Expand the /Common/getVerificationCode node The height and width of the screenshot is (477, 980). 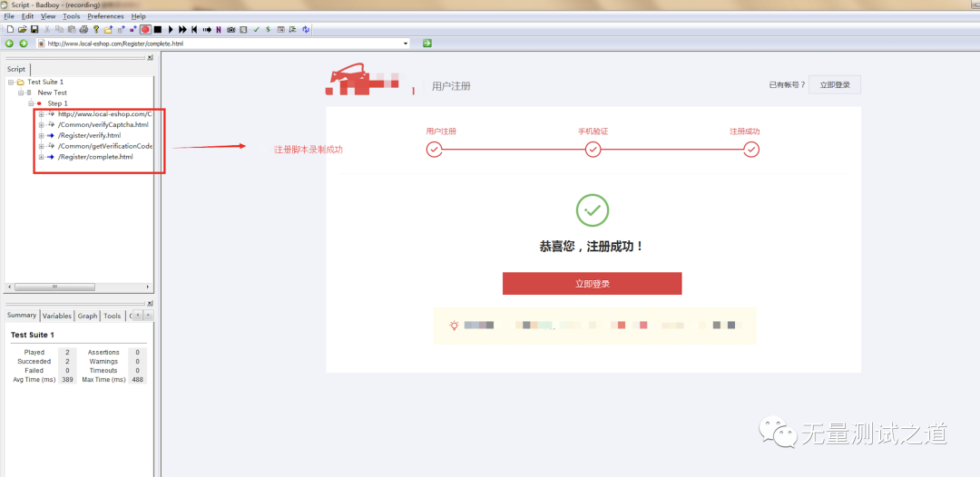tap(41, 146)
